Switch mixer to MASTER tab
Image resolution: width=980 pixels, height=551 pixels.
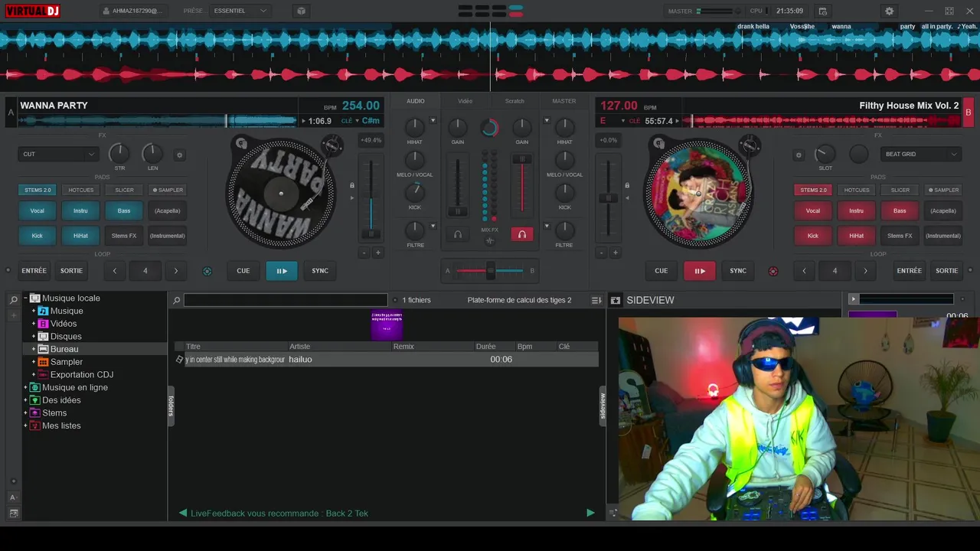[564, 101]
